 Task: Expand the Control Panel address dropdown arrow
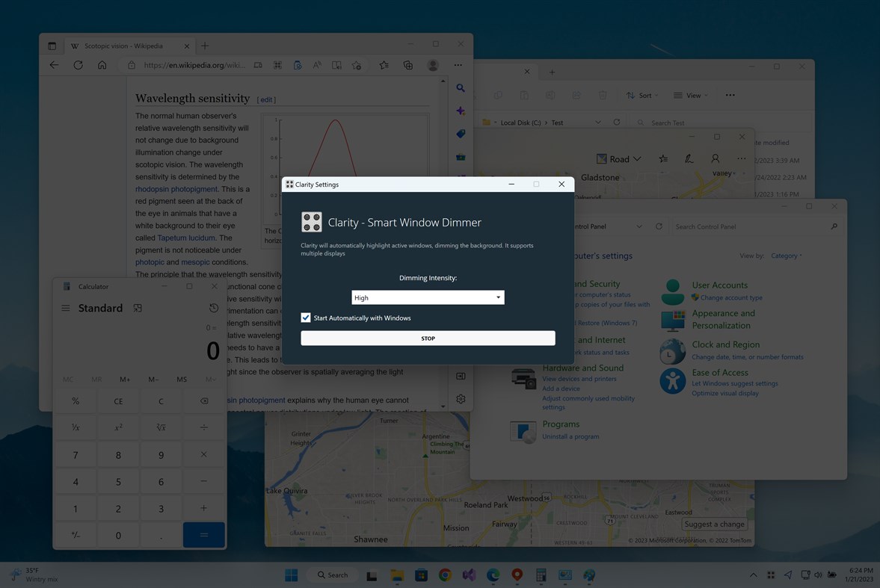[x=639, y=226]
